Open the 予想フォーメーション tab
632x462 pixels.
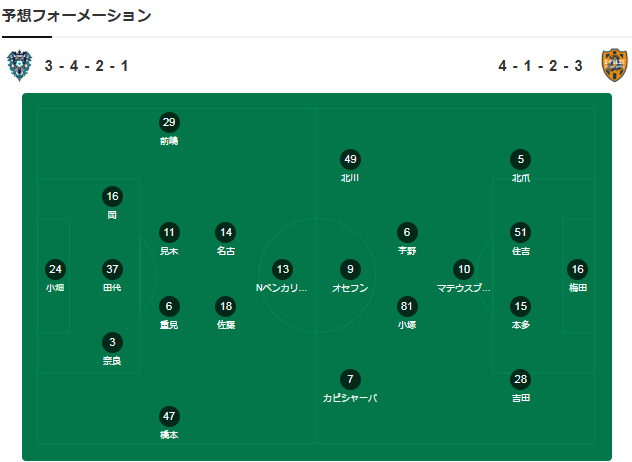76,15
